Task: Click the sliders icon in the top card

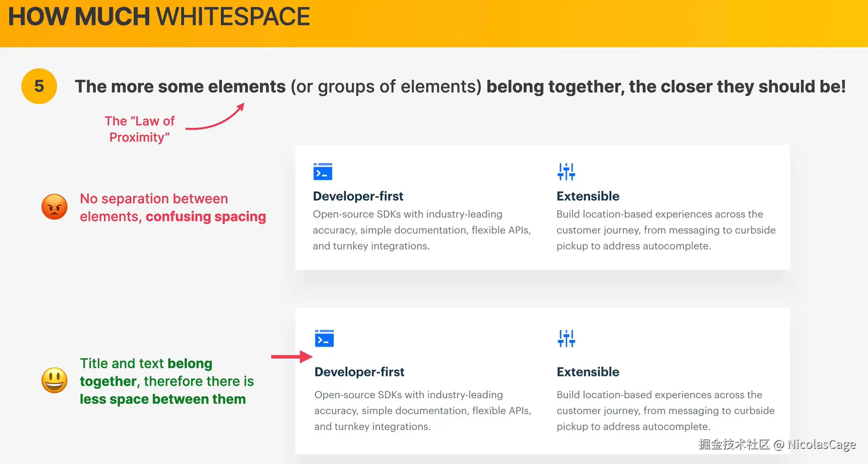Action: 566,171
